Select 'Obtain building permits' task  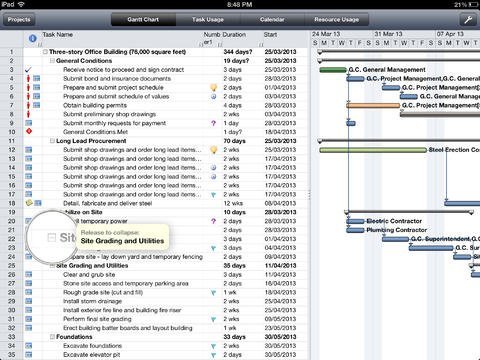pos(95,105)
